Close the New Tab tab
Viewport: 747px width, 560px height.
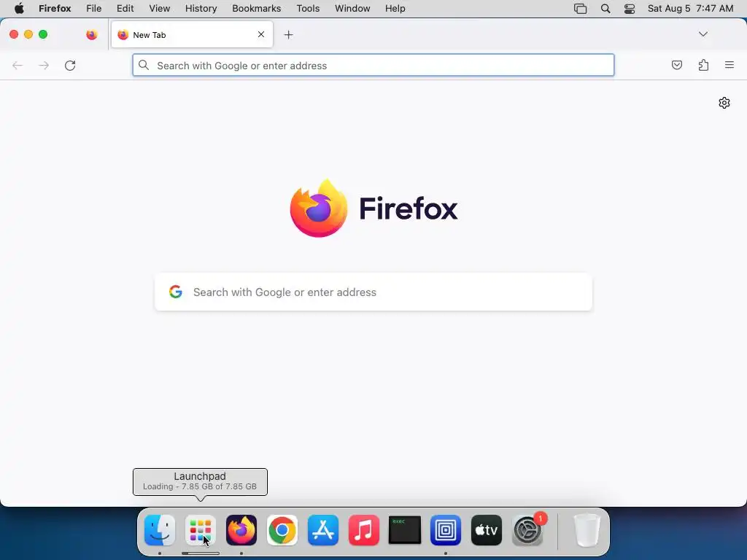[261, 34]
